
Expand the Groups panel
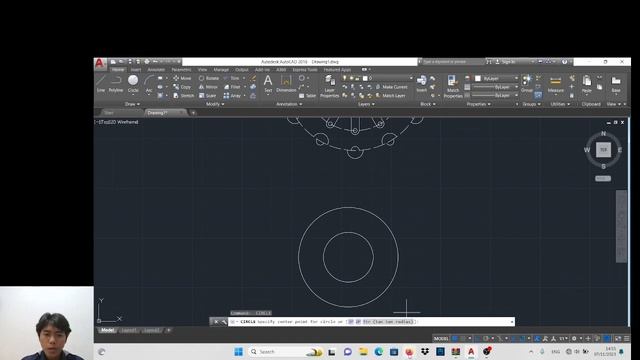531,104
